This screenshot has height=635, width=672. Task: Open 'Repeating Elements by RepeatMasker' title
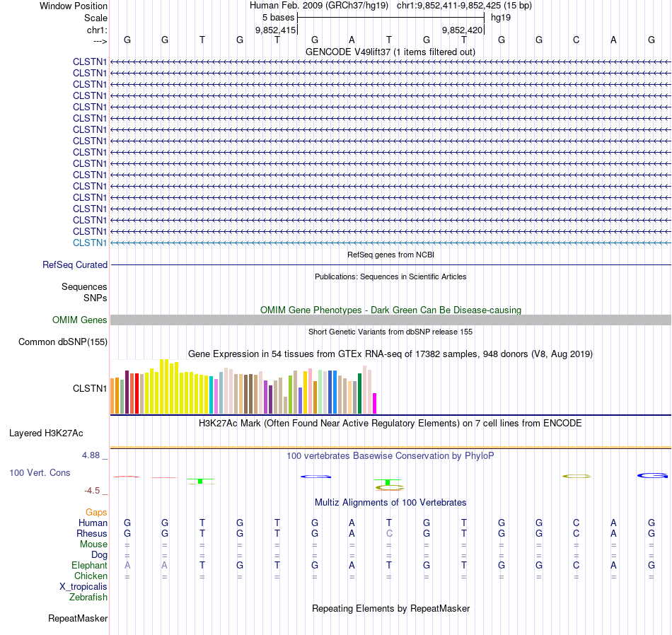point(391,608)
